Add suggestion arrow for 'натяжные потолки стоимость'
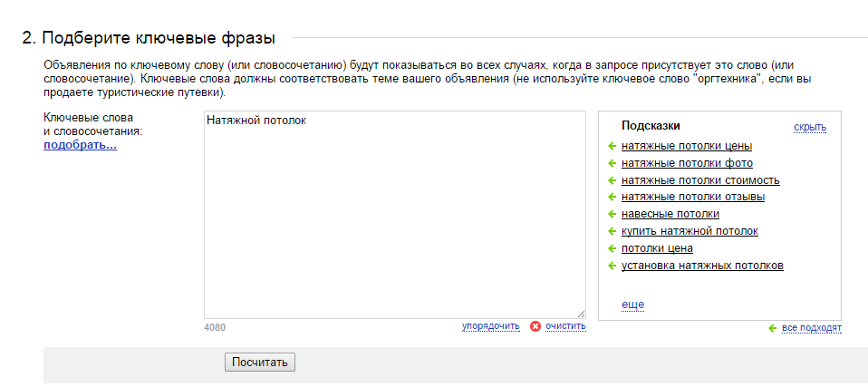Viewport: 868px width, 387px height. click(612, 180)
